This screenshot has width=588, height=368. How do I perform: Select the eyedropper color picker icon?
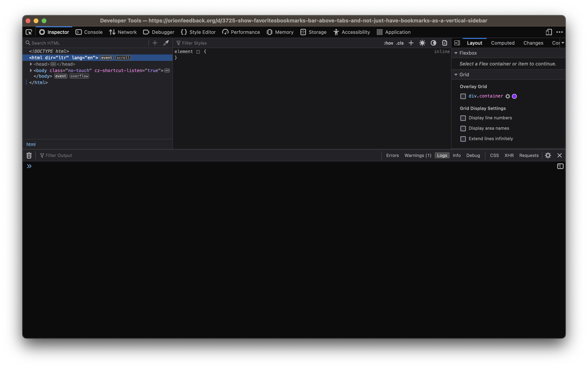pyautogui.click(x=166, y=43)
